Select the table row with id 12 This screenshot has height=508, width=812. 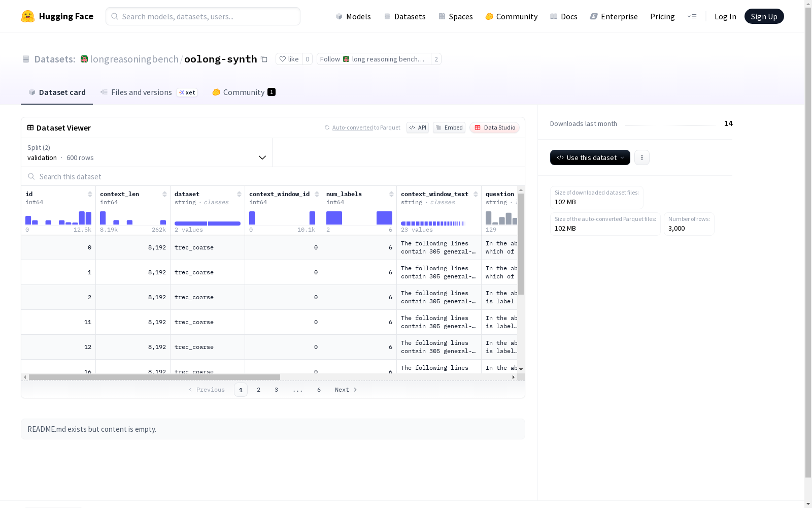pos(269,347)
